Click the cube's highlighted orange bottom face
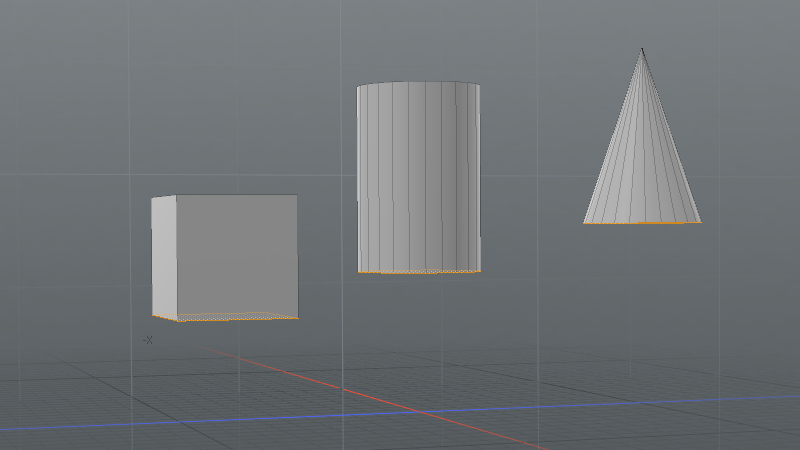This screenshot has width=800, height=450. [226, 317]
